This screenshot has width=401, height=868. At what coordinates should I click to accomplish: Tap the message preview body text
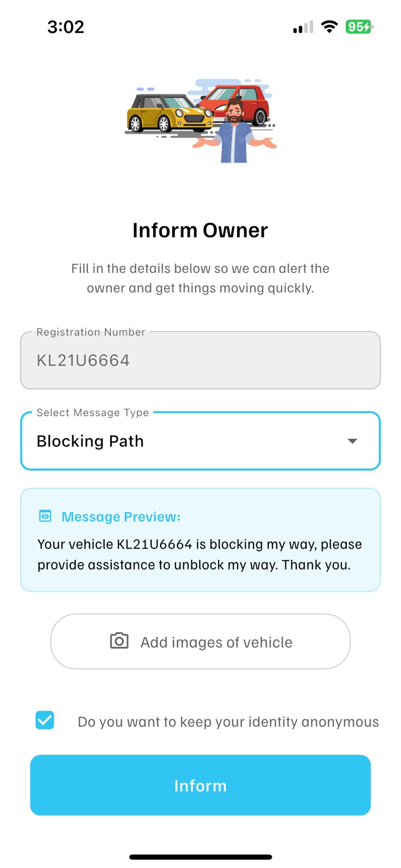click(199, 554)
